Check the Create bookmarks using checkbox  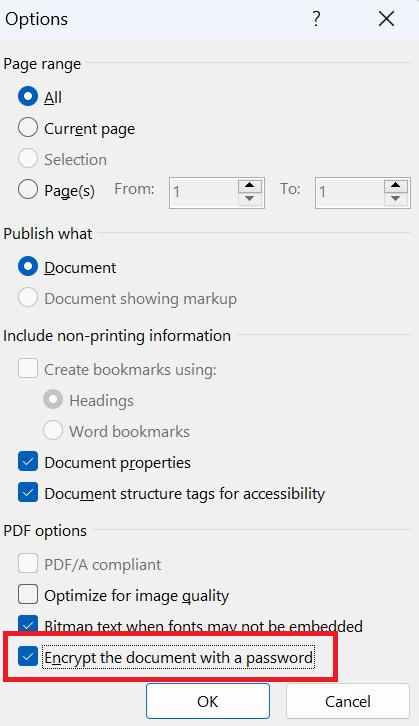coord(28,369)
